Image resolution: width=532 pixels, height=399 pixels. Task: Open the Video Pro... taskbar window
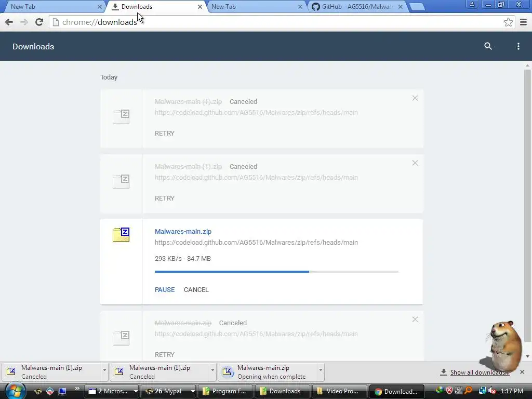[340, 391]
